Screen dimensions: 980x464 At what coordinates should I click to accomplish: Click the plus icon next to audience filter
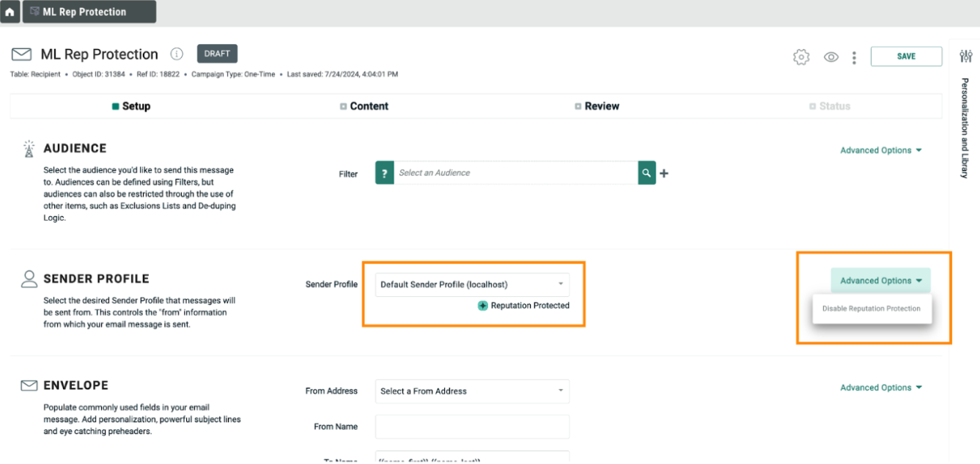664,174
